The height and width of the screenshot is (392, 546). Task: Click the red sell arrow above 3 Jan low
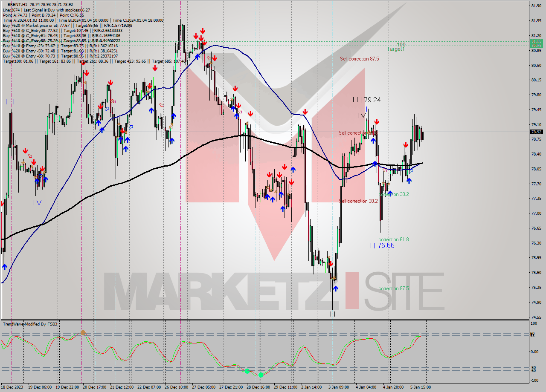coord(331,264)
